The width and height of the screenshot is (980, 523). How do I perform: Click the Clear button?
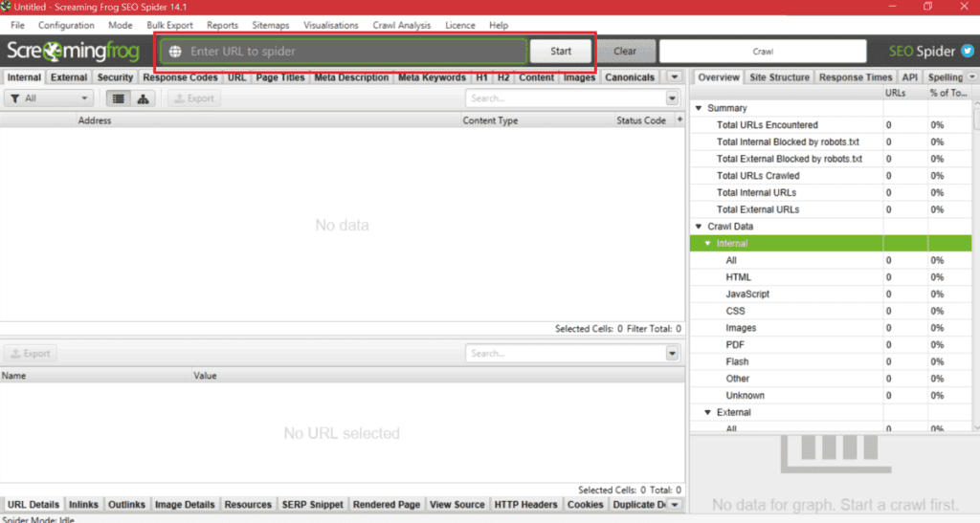[625, 52]
